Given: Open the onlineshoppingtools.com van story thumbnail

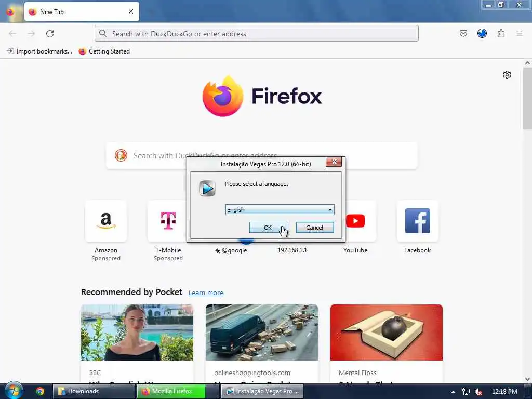Looking at the screenshot, I should pos(262,332).
